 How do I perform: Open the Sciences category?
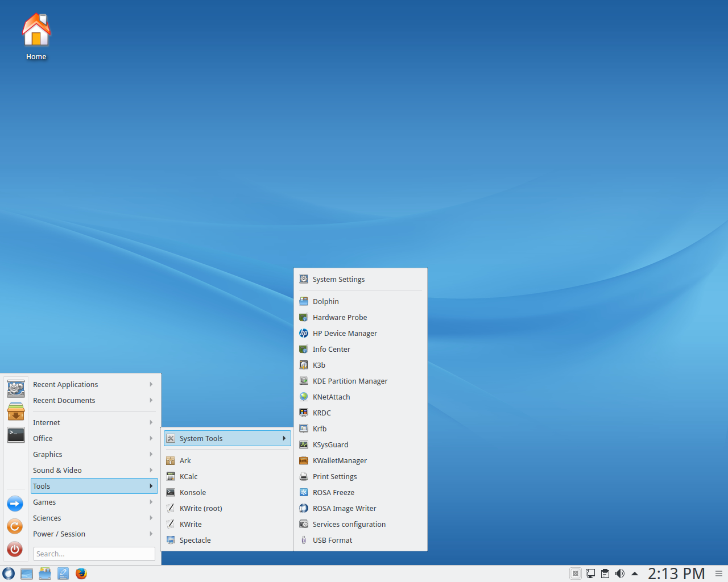[x=94, y=518]
